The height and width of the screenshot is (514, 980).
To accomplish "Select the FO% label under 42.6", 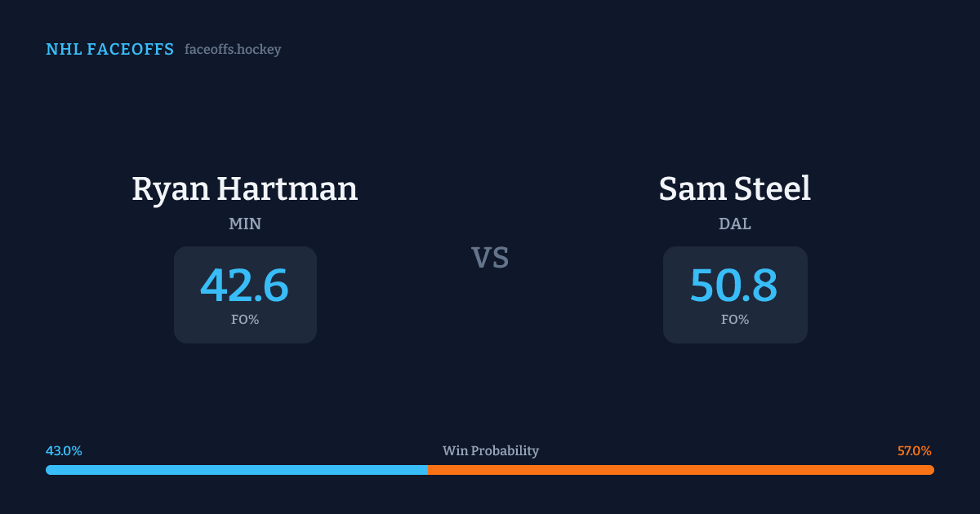I will pos(245,320).
